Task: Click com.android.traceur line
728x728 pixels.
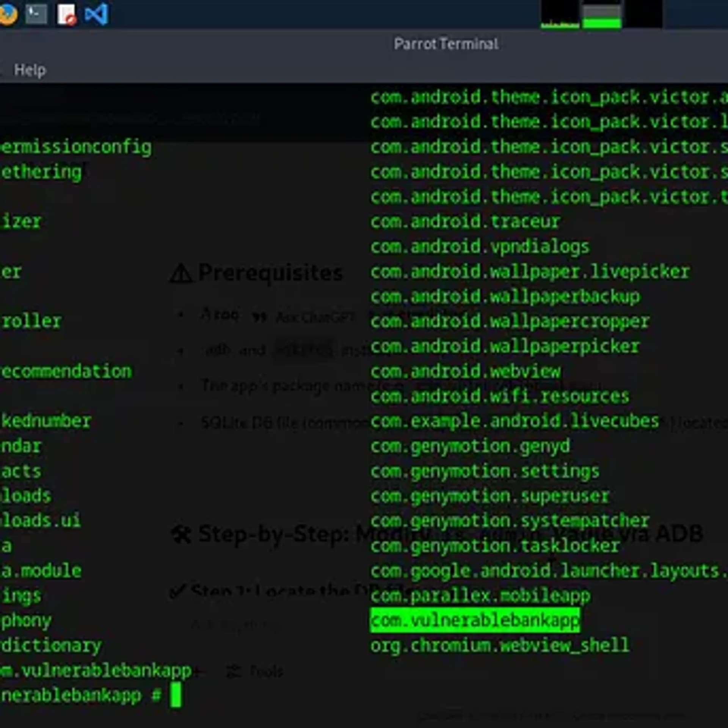Action: coord(465,222)
